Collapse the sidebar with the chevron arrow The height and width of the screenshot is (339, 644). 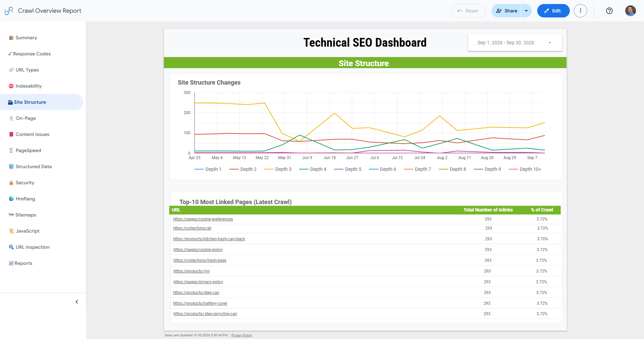point(77,302)
